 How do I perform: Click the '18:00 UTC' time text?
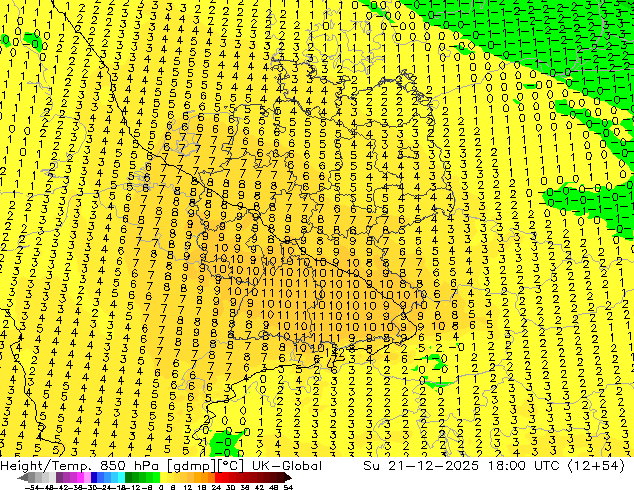pyautogui.click(x=522, y=466)
